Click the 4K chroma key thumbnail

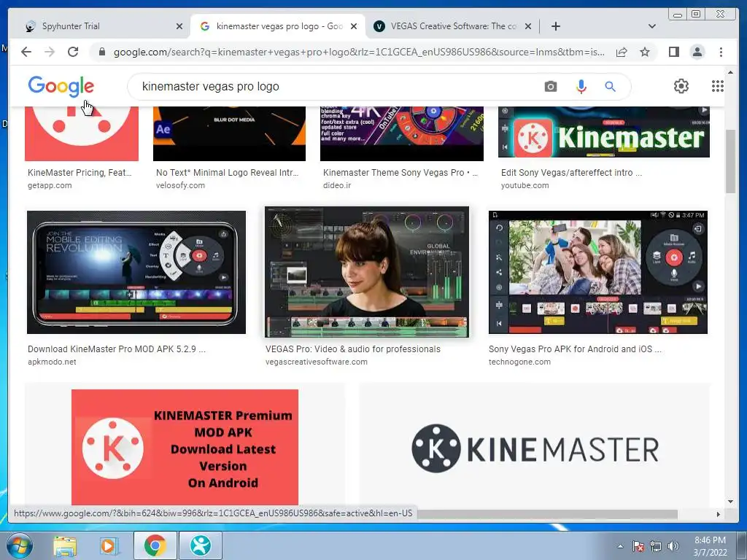pos(402,134)
